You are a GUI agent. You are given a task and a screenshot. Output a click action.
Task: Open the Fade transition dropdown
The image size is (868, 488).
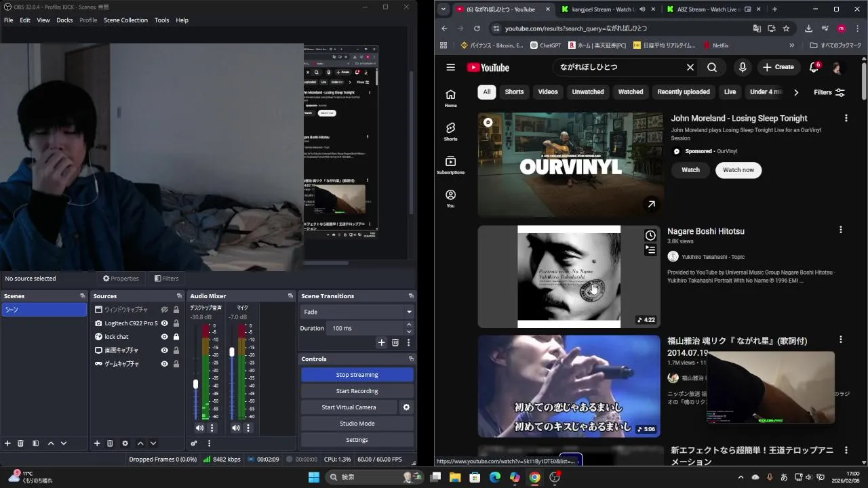tap(357, 312)
